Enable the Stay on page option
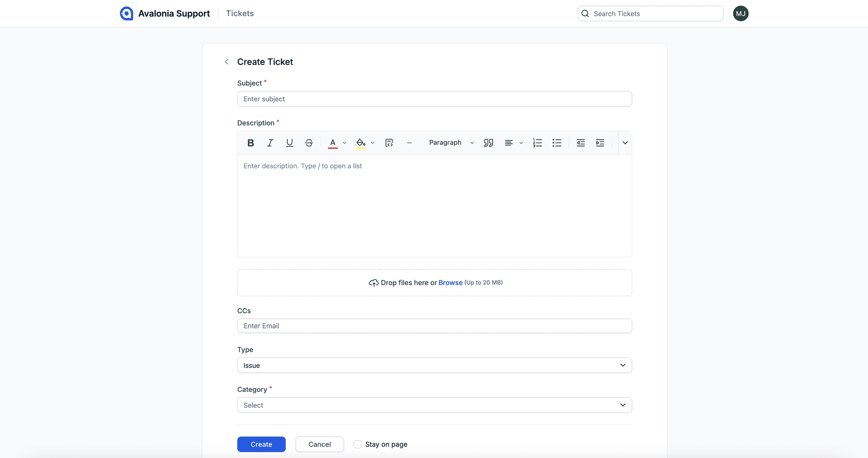Viewport: 868px width, 458px height. click(358, 444)
